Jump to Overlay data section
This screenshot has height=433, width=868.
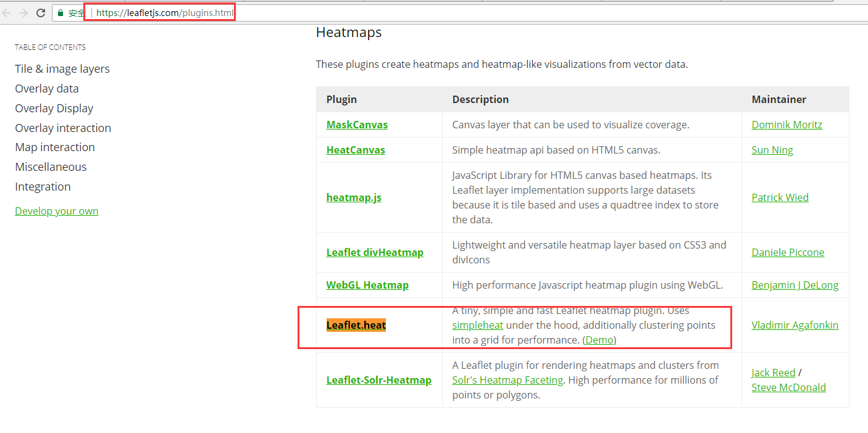pos(47,88)
